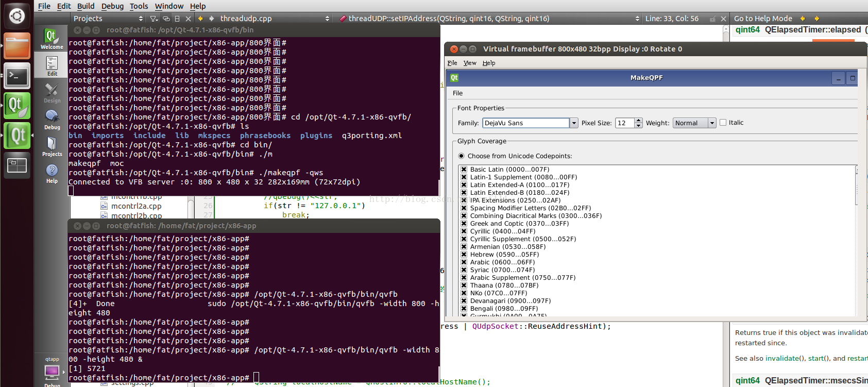
Task: Open the workspace switcher dock icon
Action: click(17, 165)
